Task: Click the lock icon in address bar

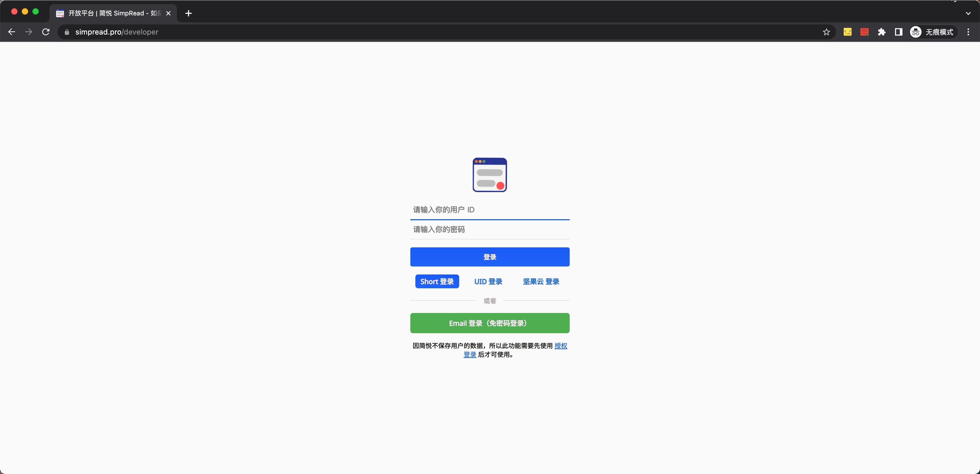Action: pos(67,32)
